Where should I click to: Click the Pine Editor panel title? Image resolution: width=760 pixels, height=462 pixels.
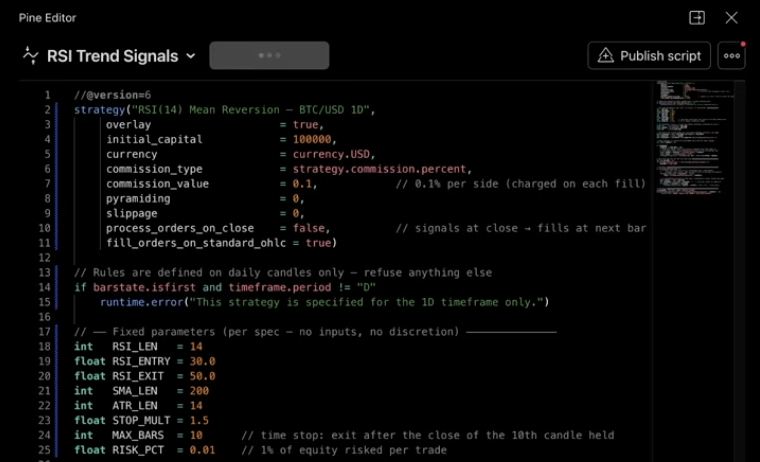48,18
